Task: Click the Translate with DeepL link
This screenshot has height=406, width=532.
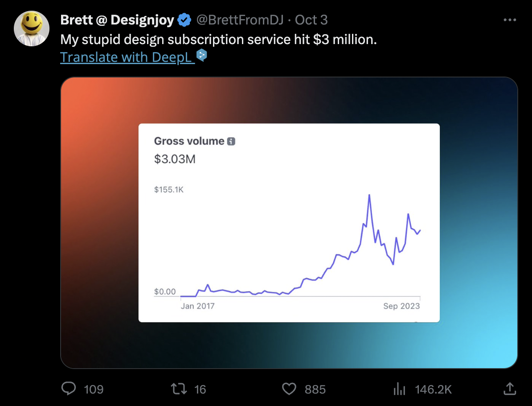Action: click(x=127, y=57)
